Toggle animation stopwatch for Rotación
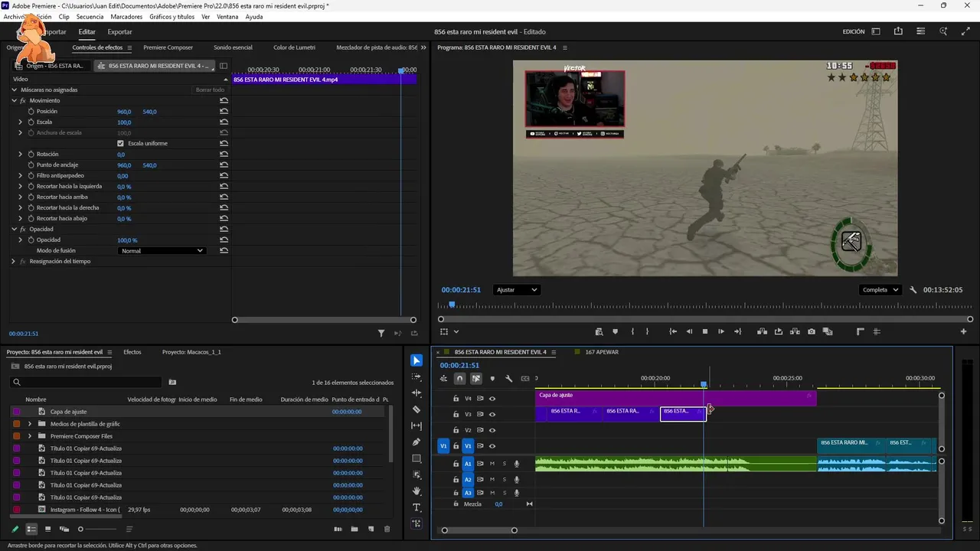This screenshot has width=980, height=551. coord(31,155)
